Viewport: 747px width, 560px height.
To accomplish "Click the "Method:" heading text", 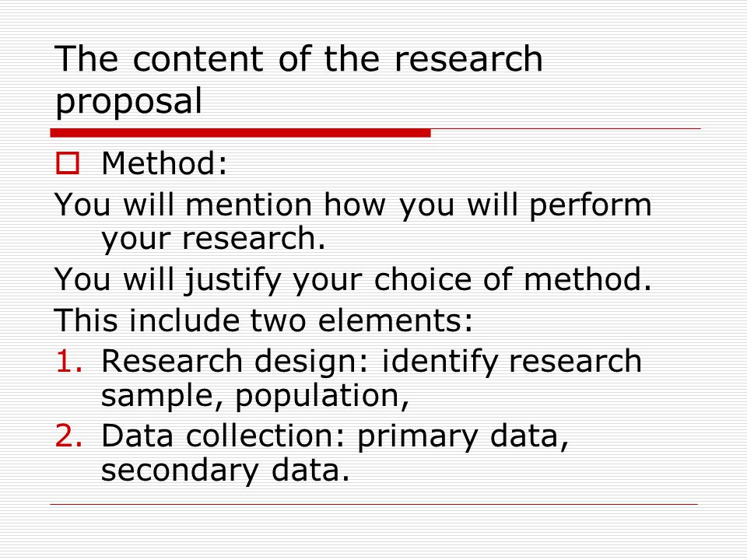I will (x=164, y=163).
